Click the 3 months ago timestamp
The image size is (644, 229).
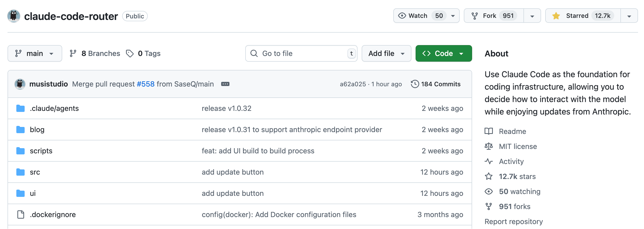(x=440, y=214)
